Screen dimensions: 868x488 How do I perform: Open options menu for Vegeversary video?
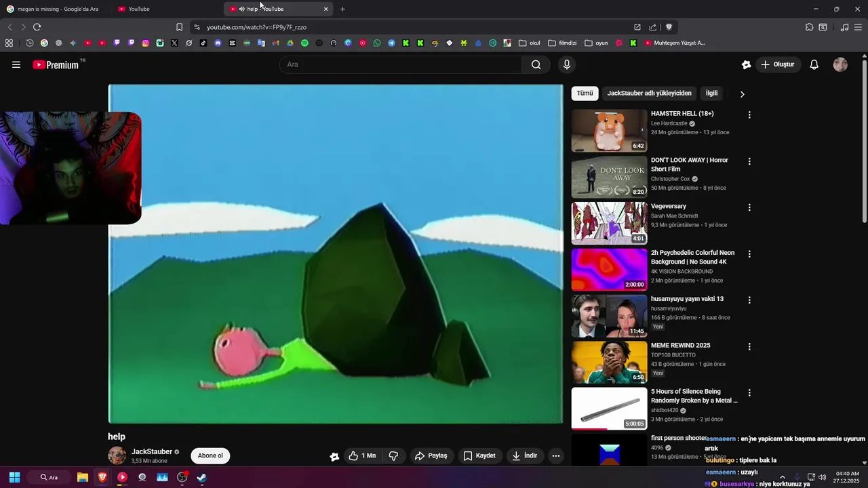point(749,207)
